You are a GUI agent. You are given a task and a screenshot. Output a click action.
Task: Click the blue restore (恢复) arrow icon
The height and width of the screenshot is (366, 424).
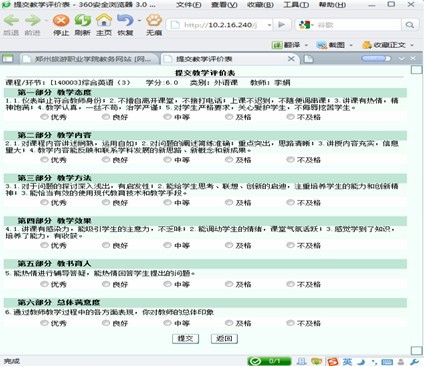pyautogui.click(x=125, y=21)
